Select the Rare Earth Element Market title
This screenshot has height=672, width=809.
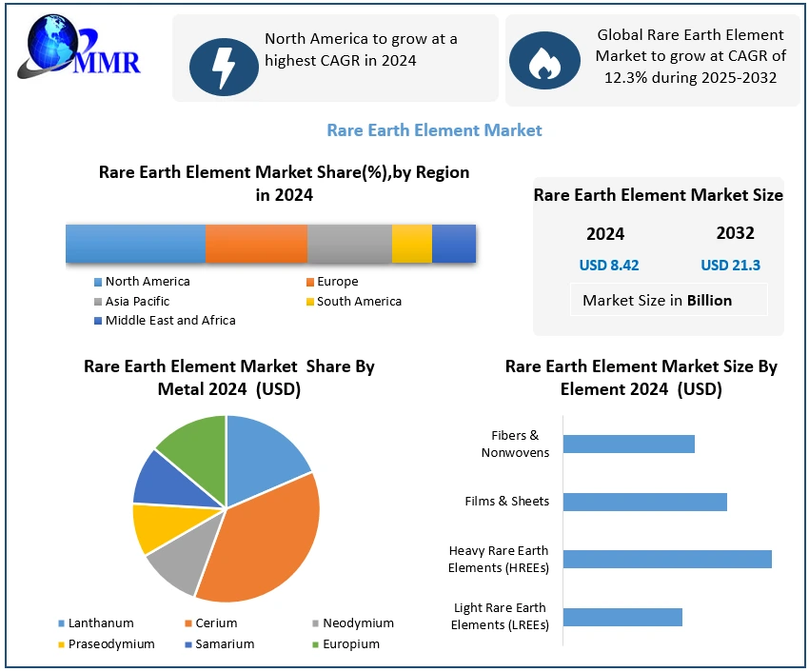pyautogui.click(x=434, y=130)
